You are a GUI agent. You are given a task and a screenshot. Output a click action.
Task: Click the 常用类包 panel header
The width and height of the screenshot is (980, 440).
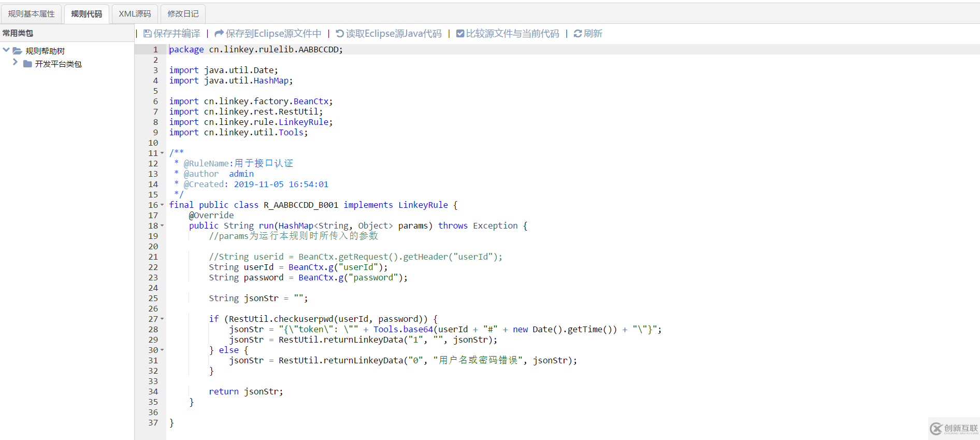click(x=67, y=33)
